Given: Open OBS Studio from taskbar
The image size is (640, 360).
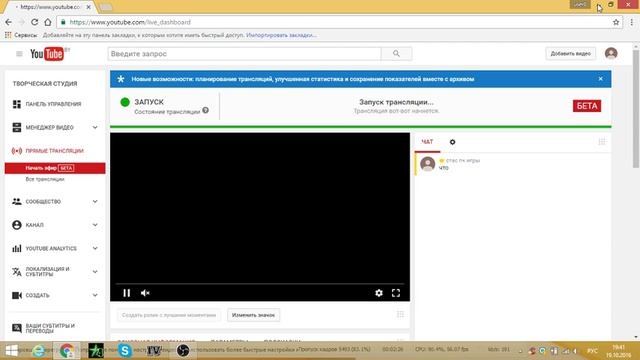Looking at the screenshot, I should pyautogui.click(x=183, y=351).
